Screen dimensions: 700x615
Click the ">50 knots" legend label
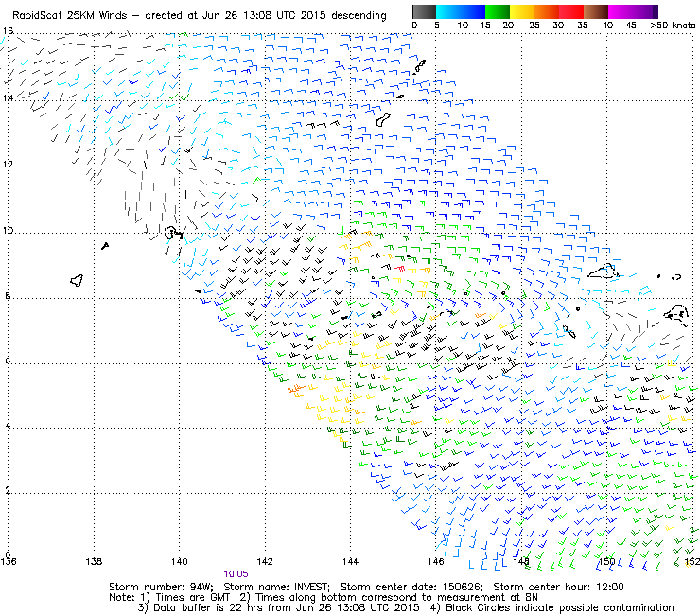point(673,26)
